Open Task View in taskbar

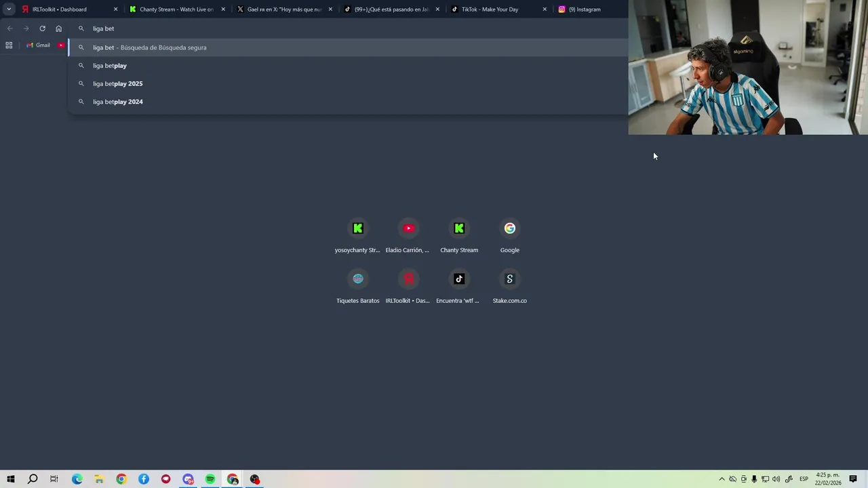pyautogui.click(x=54, y=479)
